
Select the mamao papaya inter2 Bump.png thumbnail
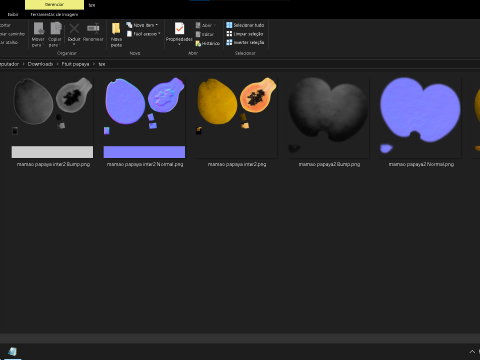[52, 118]
